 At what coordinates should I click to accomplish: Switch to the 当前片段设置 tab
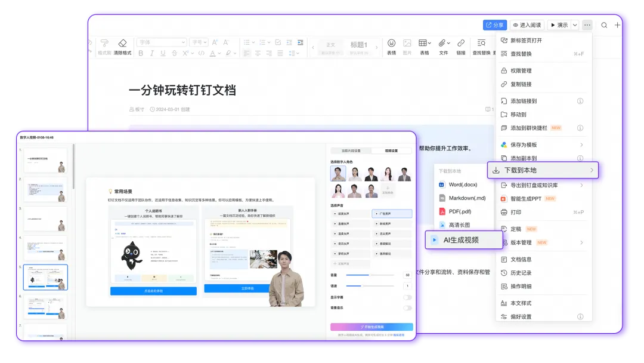[351, 151]
